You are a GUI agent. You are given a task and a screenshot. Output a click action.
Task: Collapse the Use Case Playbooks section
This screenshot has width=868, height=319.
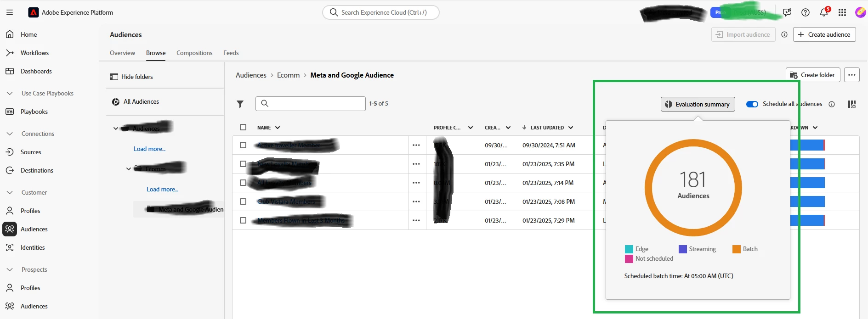pos(10,93)
